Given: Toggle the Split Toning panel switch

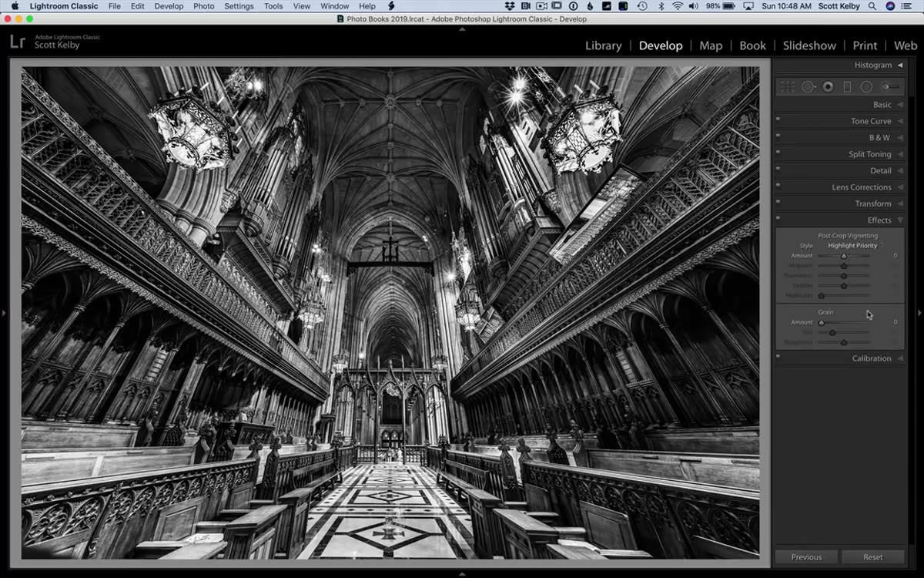Looking at the screenshot, I should point(778,152).
